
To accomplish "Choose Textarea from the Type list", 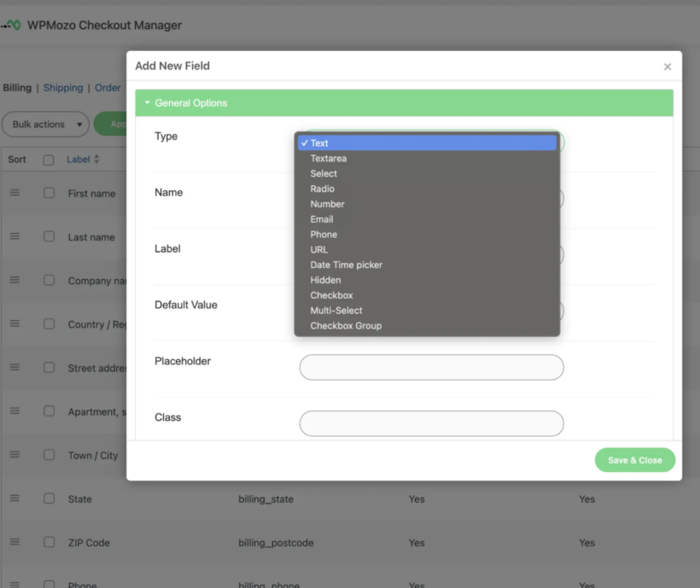I will tap(328, 159).
